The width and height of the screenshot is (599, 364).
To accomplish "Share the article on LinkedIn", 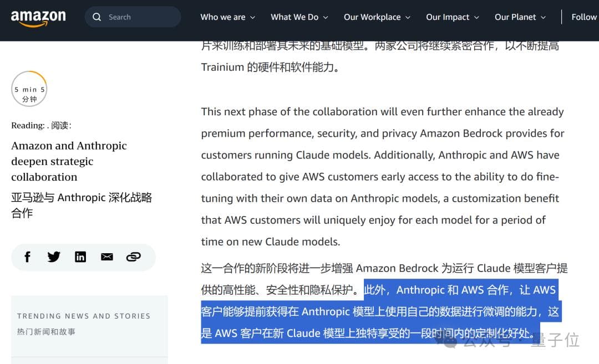I will click(80, 257).
